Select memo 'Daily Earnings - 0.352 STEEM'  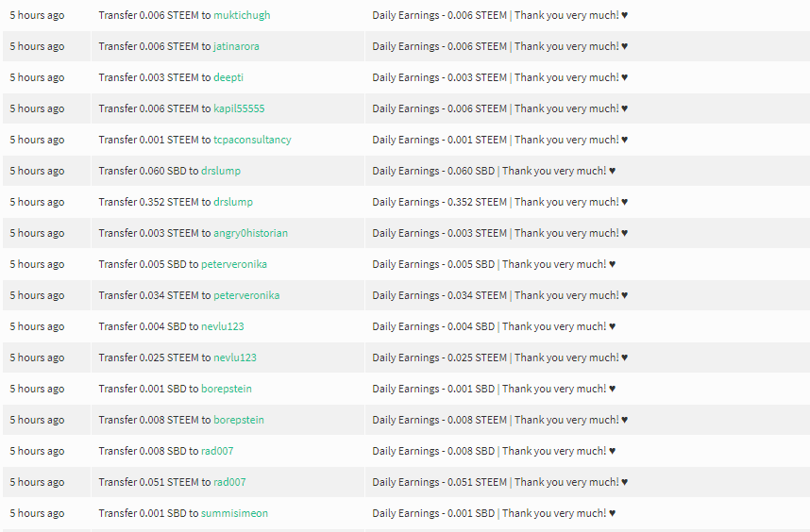439,202
